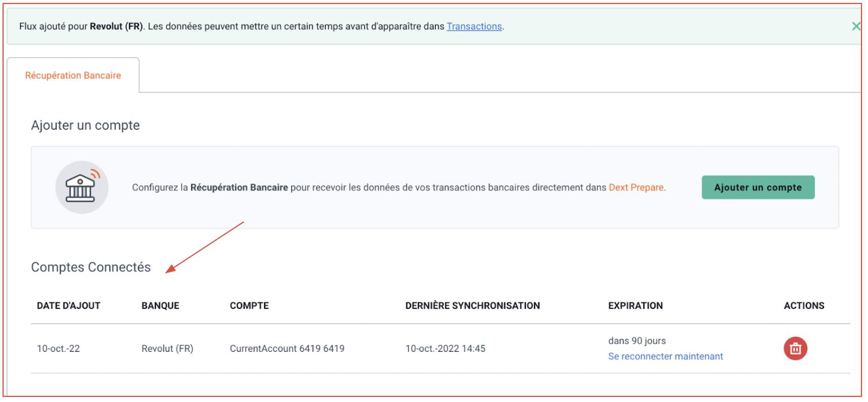
Task: Click the dans 90 jours expiration text
Action: pos(637,341)
